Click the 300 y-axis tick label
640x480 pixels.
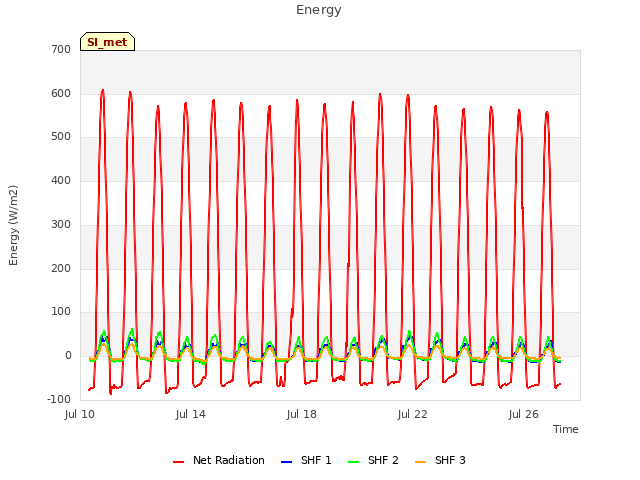click(x=61, y=224)
